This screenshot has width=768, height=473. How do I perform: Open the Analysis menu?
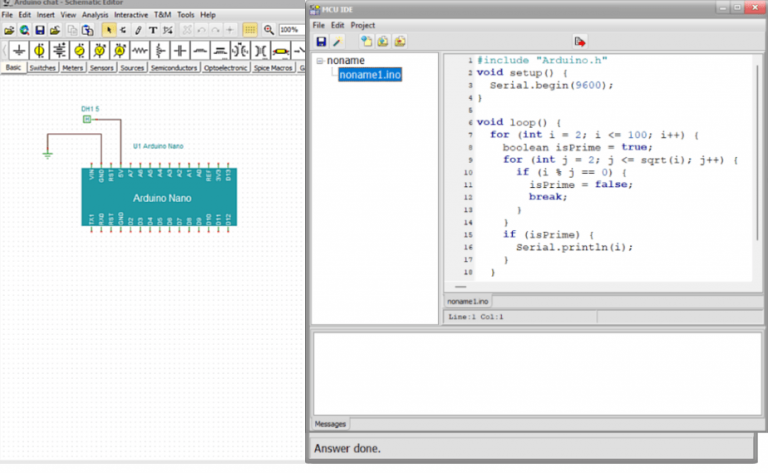(95, 15)
